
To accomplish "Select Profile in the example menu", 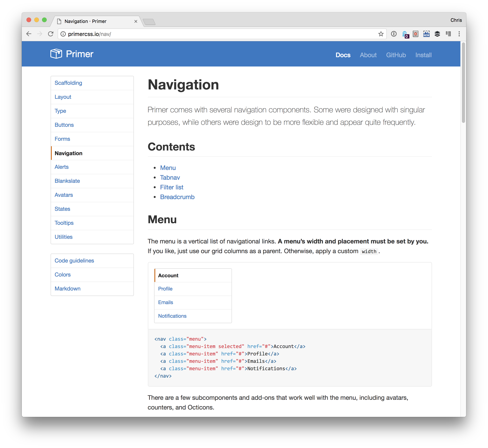I will tap(193, 289).
